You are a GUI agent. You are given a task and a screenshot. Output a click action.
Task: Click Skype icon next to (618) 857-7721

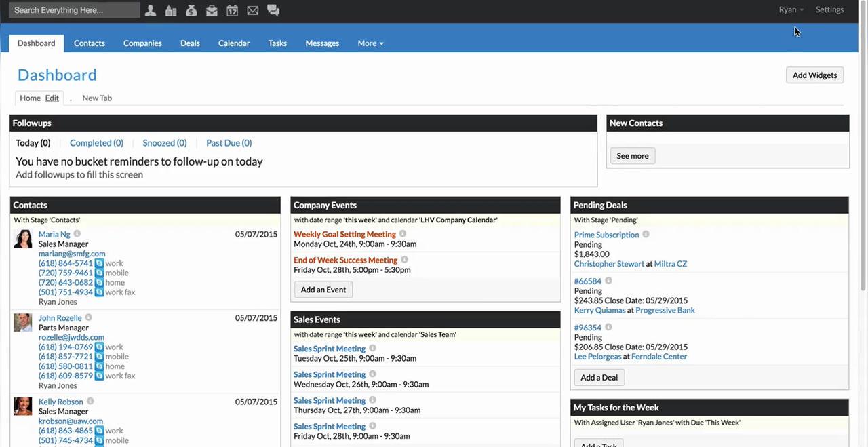[x=99, y=356]
